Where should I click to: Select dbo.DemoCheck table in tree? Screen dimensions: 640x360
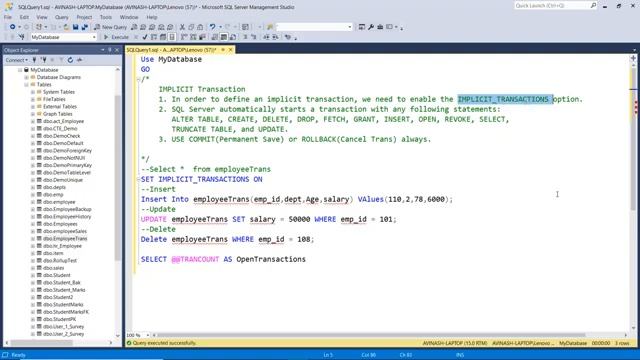61,136
